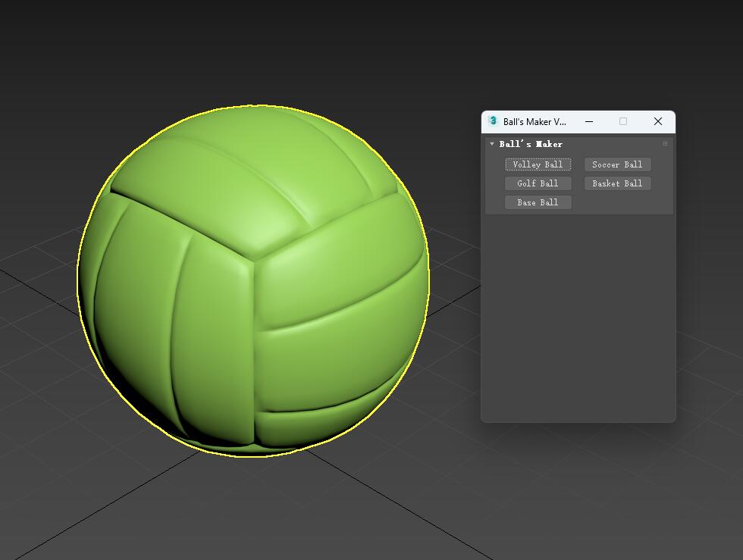Click the Ball's Maker V... window title

[535, 122]
